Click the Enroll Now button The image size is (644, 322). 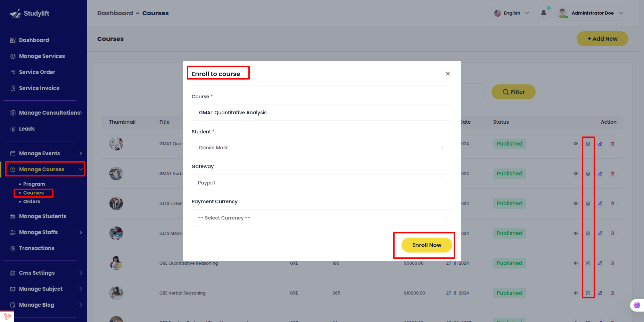(x=427, y=245)
